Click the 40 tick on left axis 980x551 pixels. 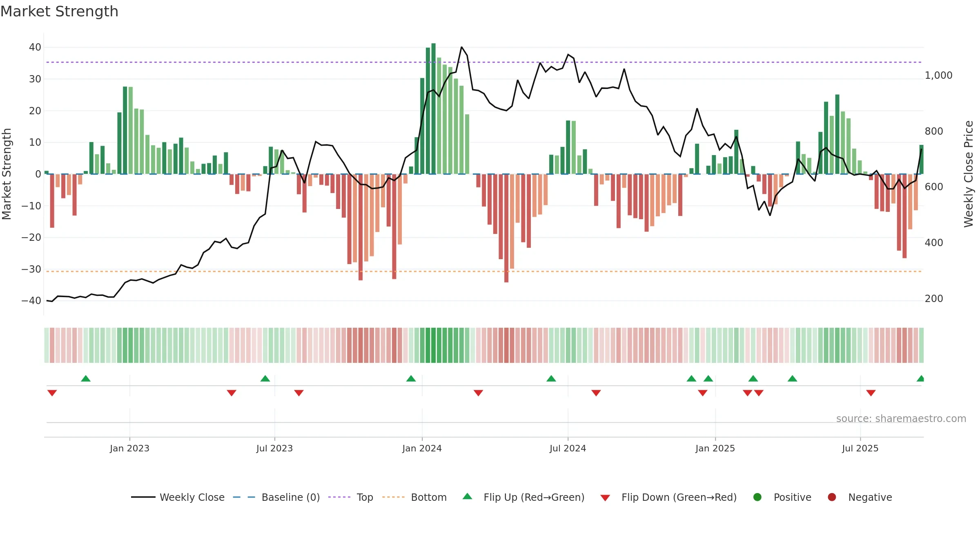pyautogui.click(x=35, y=47)
